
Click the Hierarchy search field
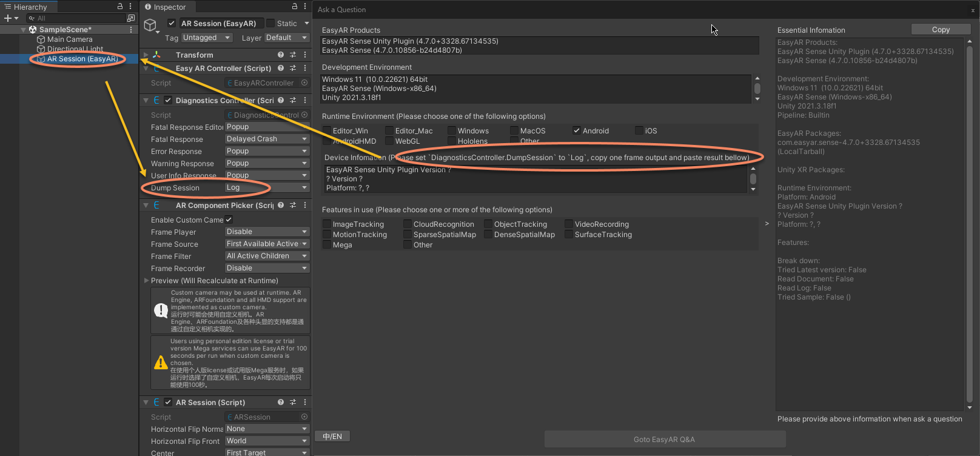(x=76, y=18)
